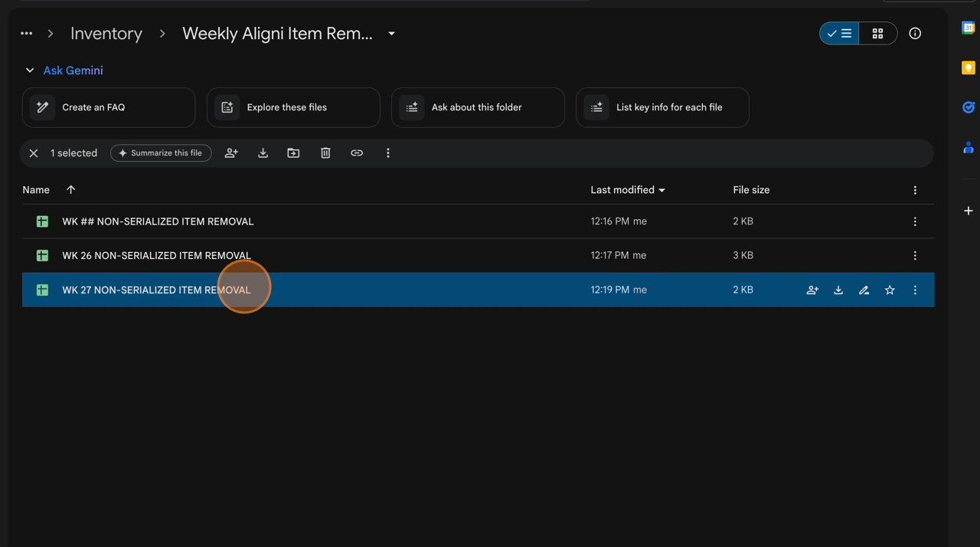
Task: Star the WK 27 file
Action: point(890,290)
